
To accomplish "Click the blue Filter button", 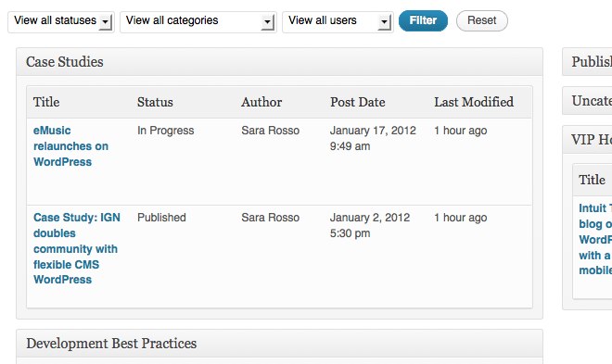I will (423, 20).
